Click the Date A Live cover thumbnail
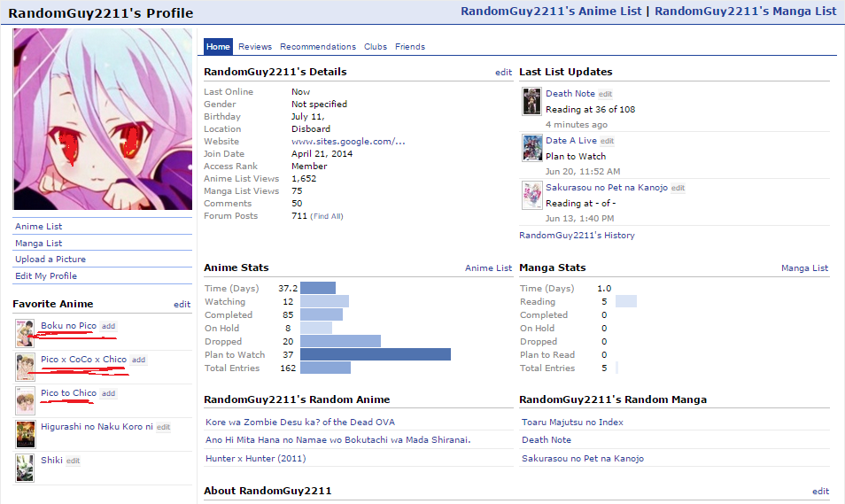 click(x=531, y=148)
